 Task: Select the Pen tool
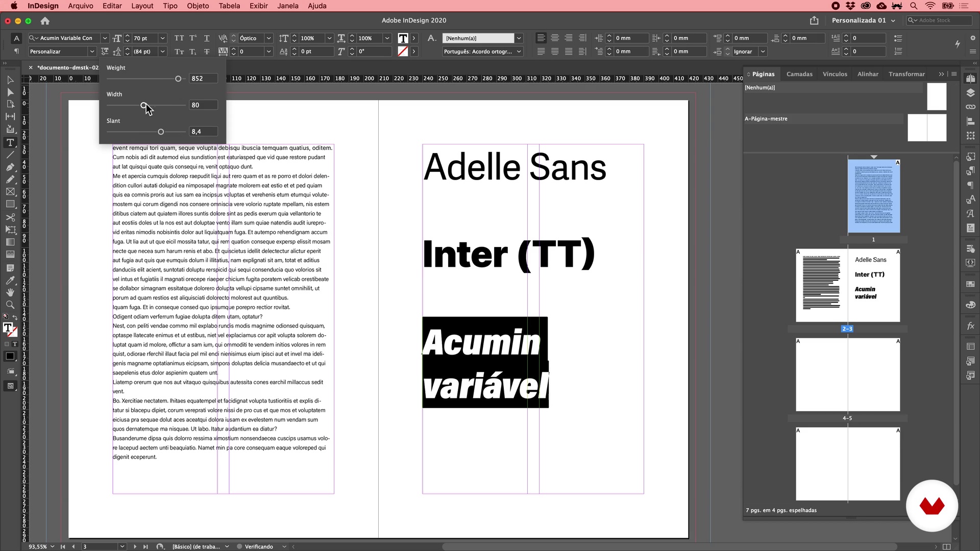(x=10, y=167)
